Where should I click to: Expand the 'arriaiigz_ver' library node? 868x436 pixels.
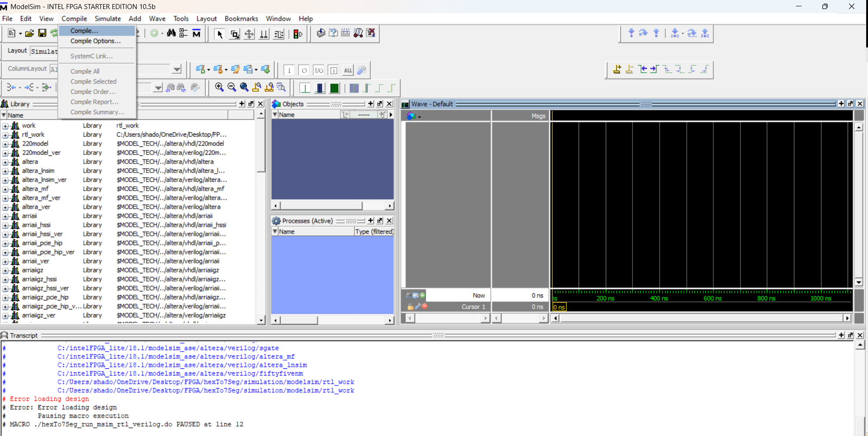pyautogui.click(x=5, y=316)
